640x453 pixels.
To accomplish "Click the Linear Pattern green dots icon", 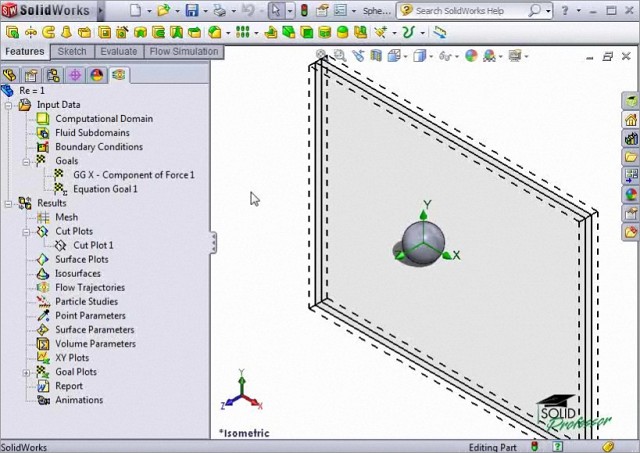I will (x=242, y=32).
